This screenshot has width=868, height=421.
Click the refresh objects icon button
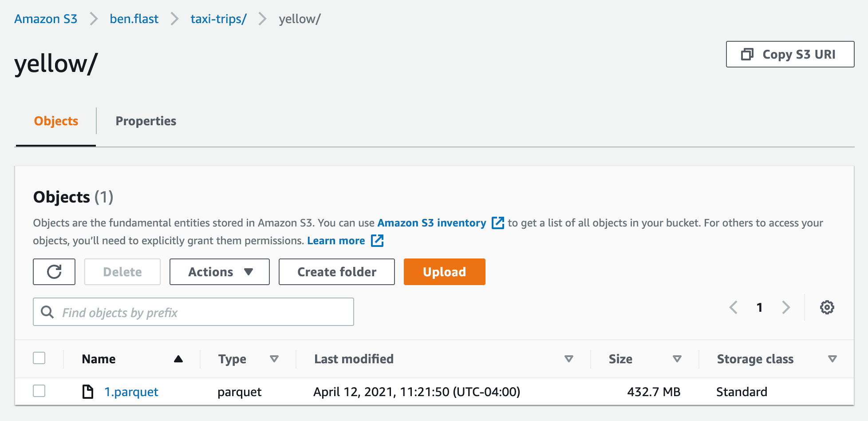pyautogui.click(x=54, y=272)
